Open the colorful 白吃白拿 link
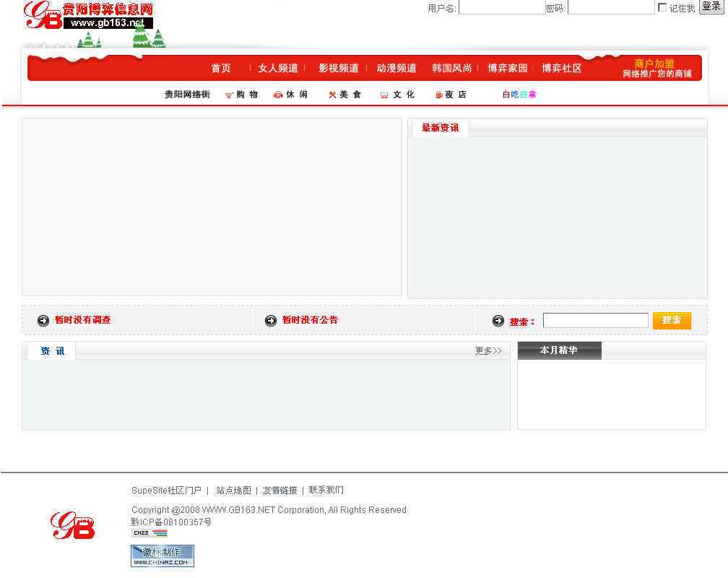The image size is (728, 578). click(519, 95)
